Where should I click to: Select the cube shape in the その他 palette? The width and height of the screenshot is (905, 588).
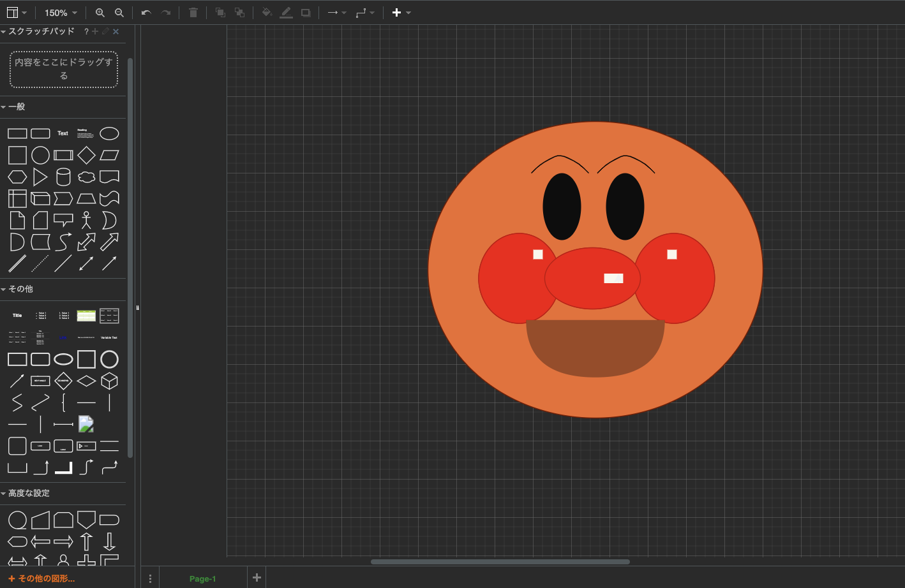coord(109,381)
